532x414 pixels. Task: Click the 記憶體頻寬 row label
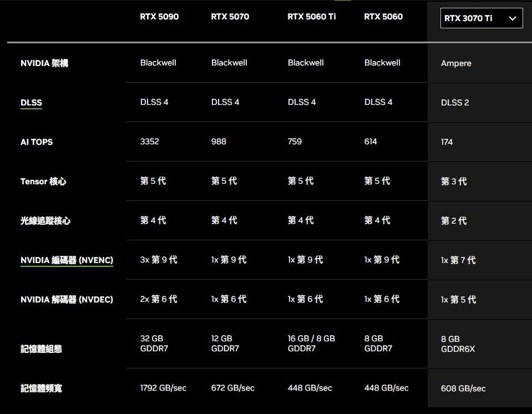pos(42,388)
